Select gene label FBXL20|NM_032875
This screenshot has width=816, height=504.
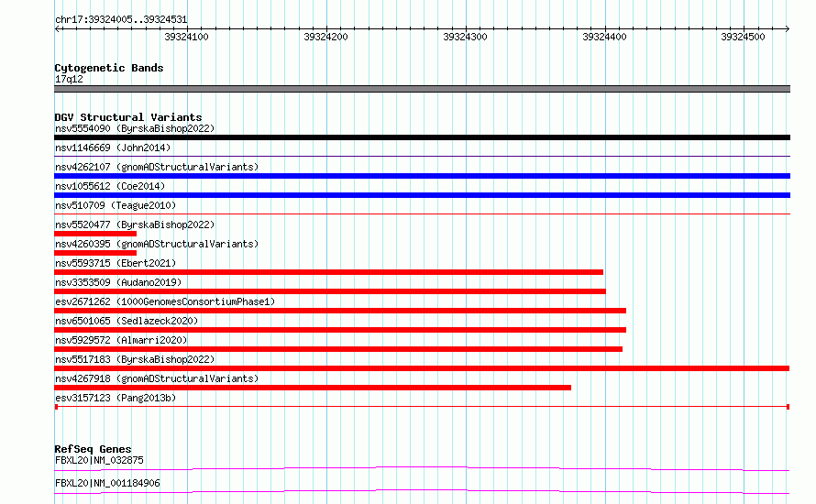click(99, 460)
